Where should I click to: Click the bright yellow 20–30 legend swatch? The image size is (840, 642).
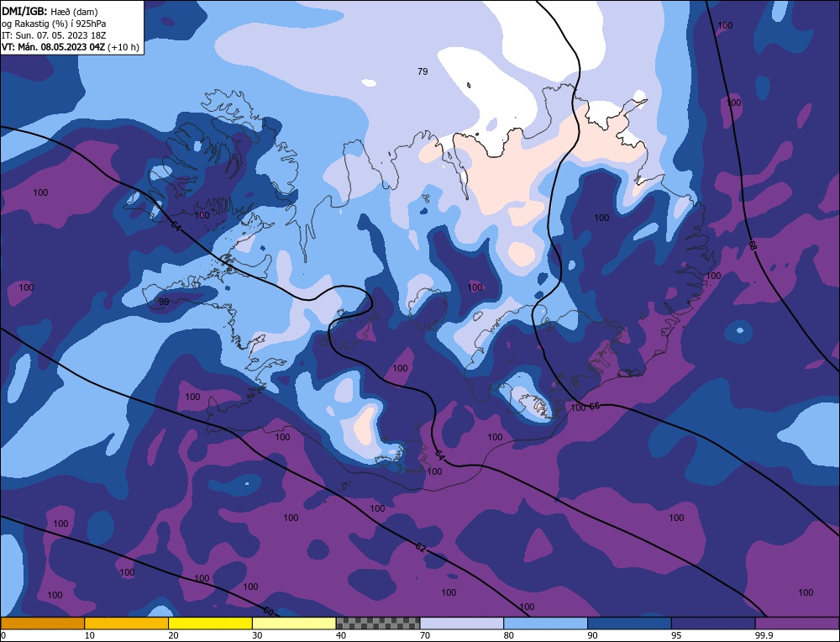pyautogui.click(x=211, y=624)
